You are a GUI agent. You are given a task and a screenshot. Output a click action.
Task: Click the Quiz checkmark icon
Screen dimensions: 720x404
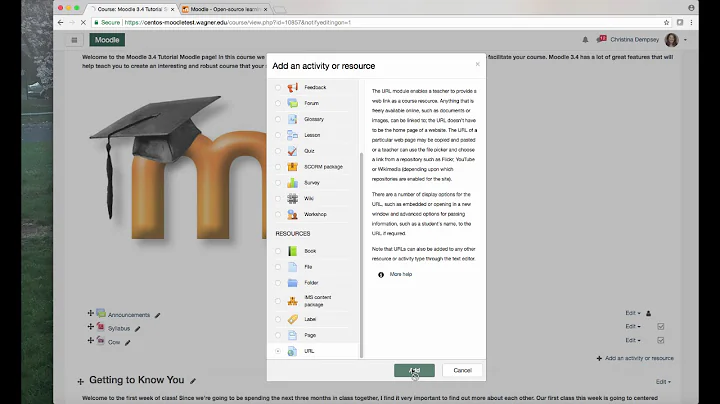point(292,151)
